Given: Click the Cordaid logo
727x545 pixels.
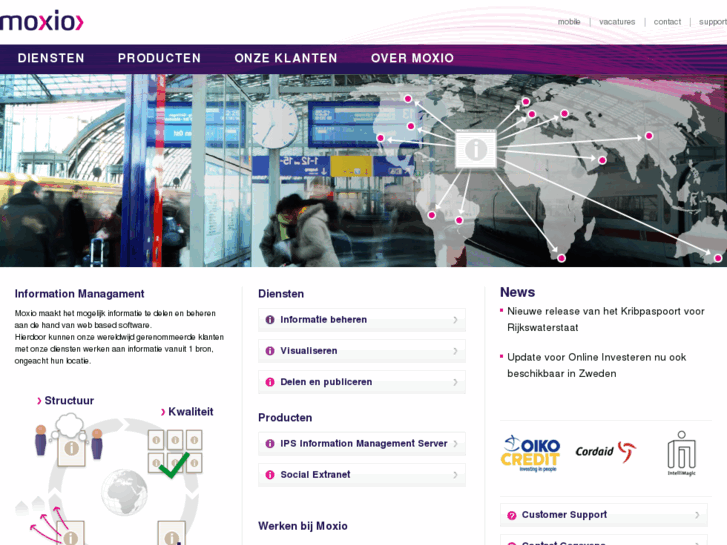Looking at the screenshot, I should 606,451.
